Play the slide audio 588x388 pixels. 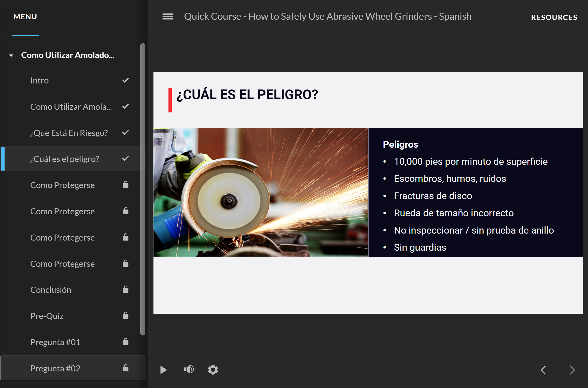click(163, 370)
